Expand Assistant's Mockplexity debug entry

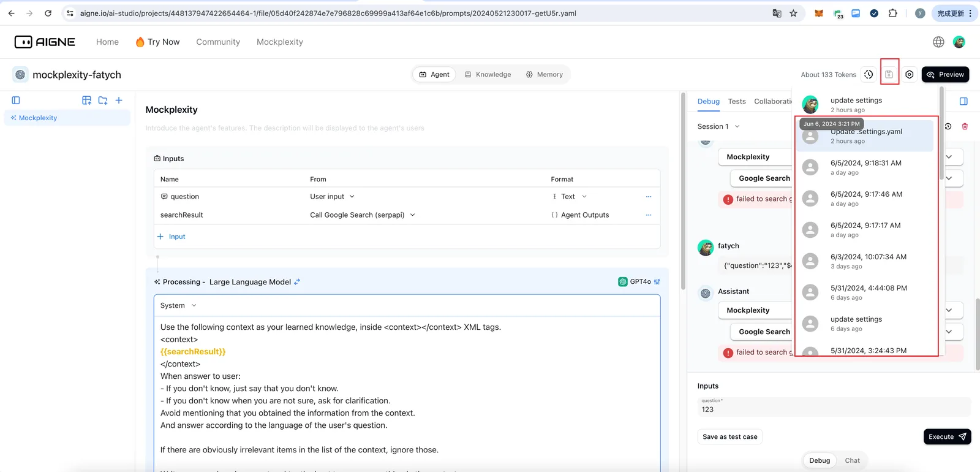[x=949, y=310]
